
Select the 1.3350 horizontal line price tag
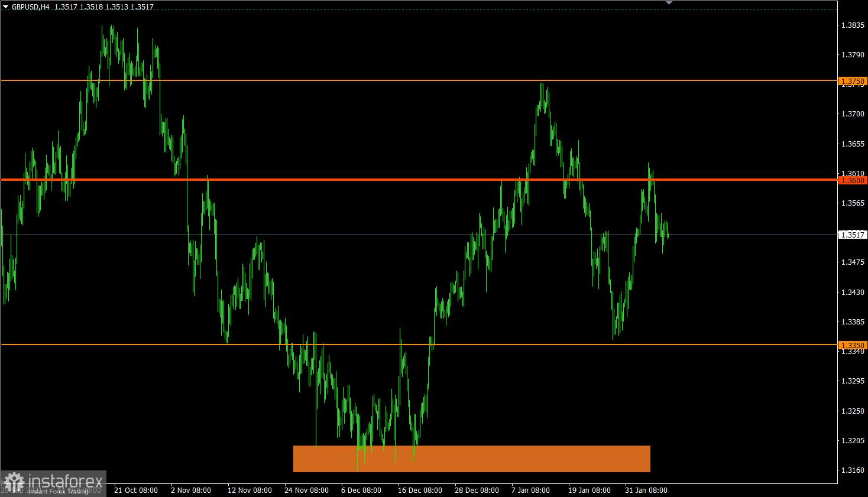(853, 345)
